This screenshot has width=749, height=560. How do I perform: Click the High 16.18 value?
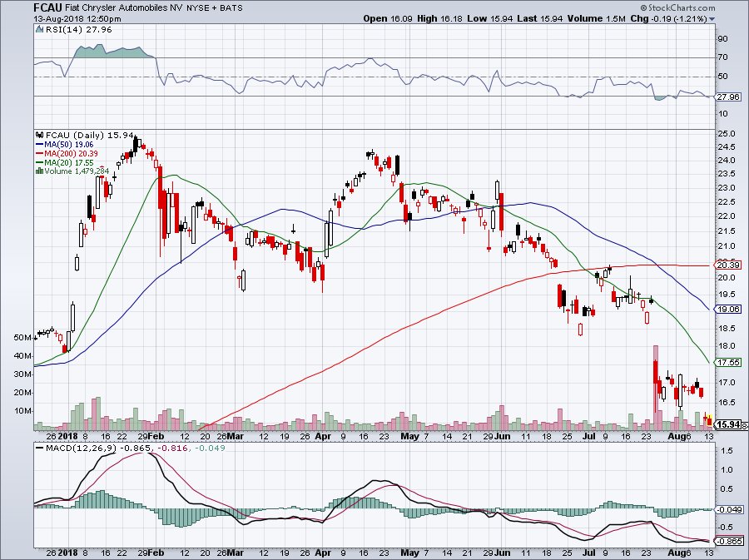pos(439,18)
